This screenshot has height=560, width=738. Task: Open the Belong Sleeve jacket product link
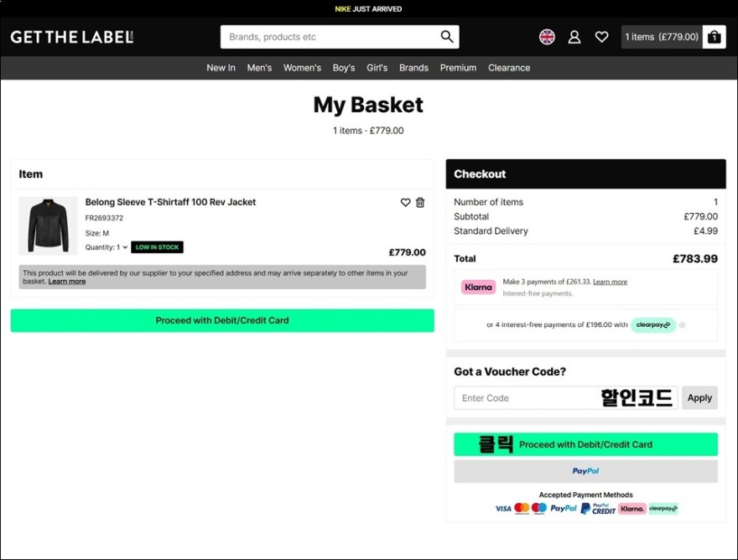click(x=170, y=202)
